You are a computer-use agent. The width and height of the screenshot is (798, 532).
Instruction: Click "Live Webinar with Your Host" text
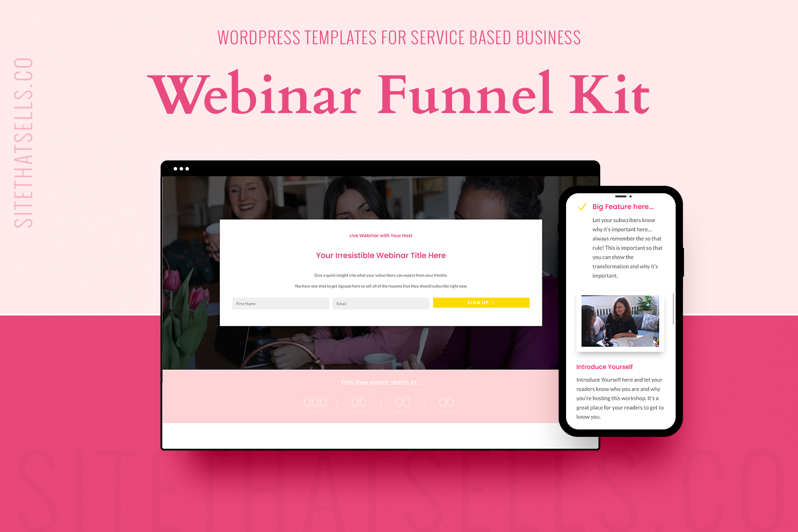(381, 236)
